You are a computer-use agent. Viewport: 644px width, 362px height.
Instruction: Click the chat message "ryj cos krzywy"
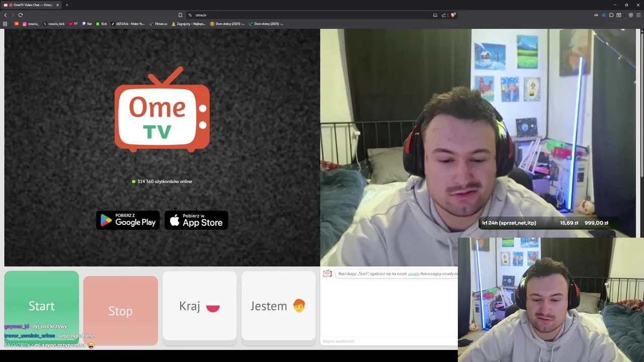pos(50,326)
